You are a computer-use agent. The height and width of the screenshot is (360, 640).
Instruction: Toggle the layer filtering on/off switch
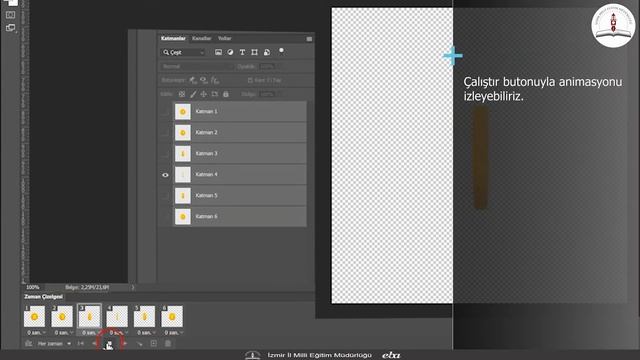pos(281,51)
